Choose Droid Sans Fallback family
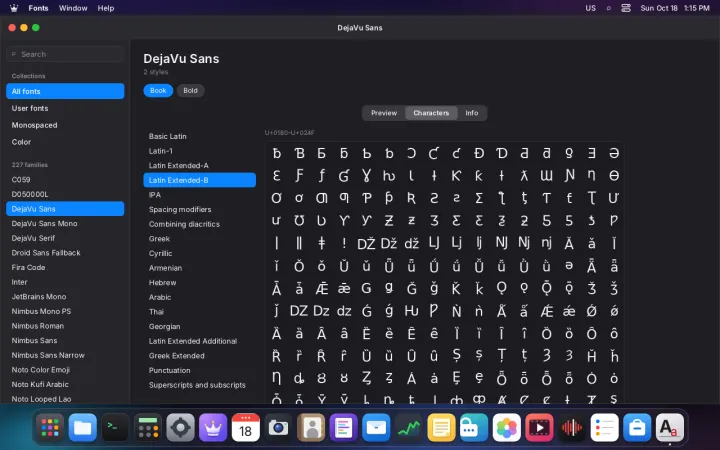This screenshot has height=450, width=720. tap(65, 253)
